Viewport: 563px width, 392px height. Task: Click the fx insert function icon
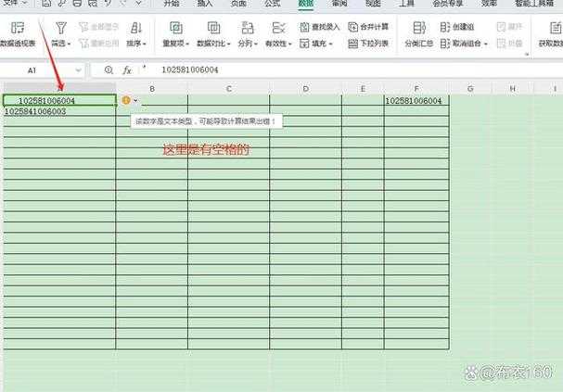127,70
